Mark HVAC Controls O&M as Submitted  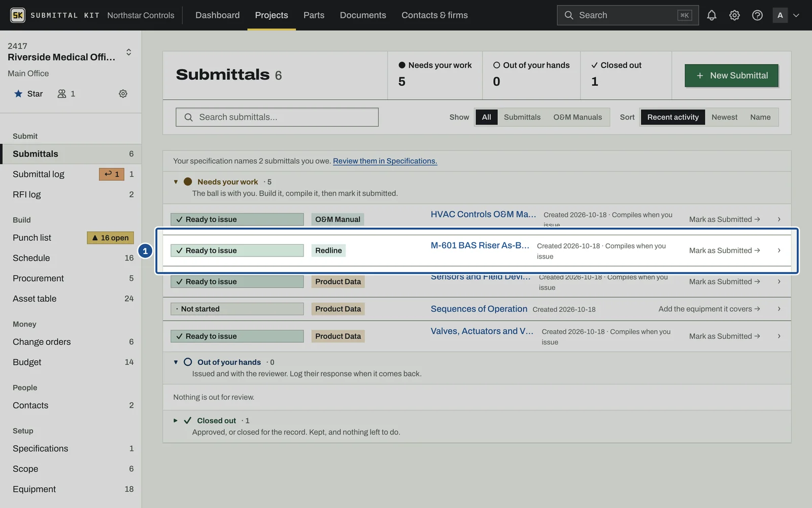tap(724, 219)
